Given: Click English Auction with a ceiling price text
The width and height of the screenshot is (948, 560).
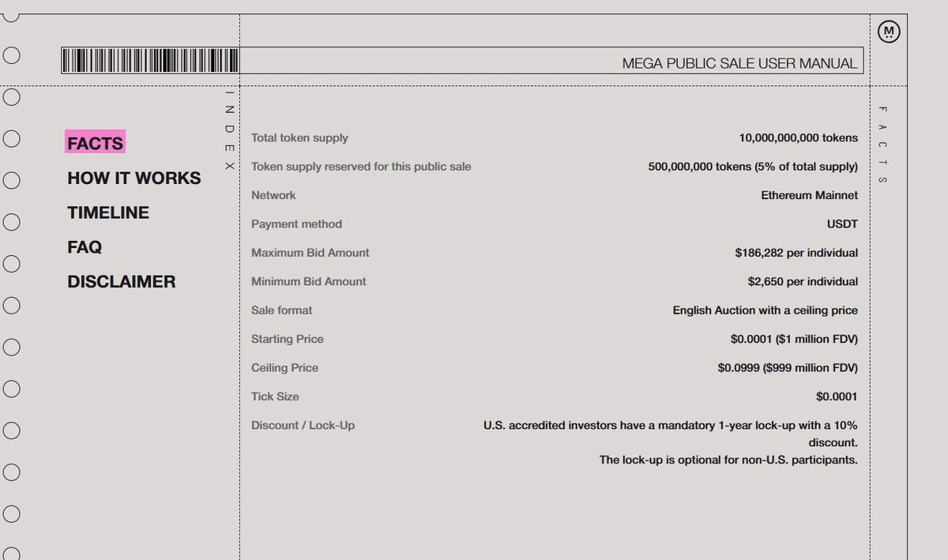Looking at the screenshot, I should click(765, 310).
